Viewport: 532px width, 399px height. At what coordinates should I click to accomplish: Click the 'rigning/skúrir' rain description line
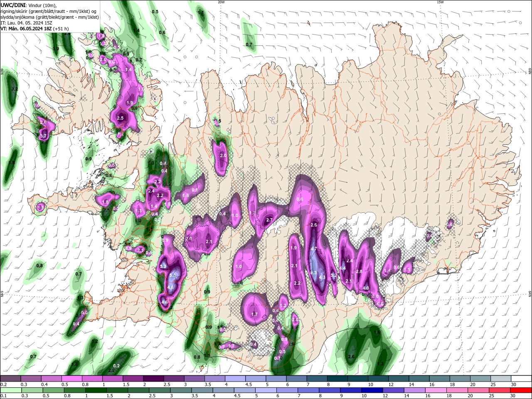coord(49,11)
